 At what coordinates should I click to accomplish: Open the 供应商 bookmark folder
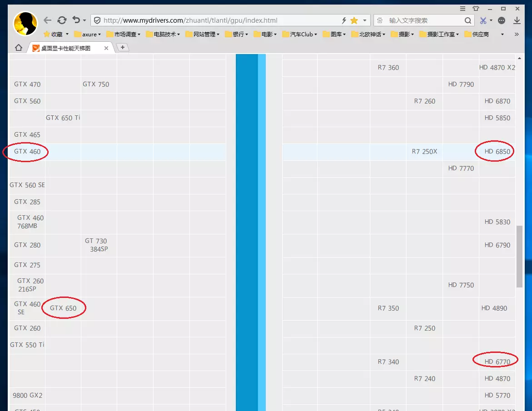click(477, 34)
